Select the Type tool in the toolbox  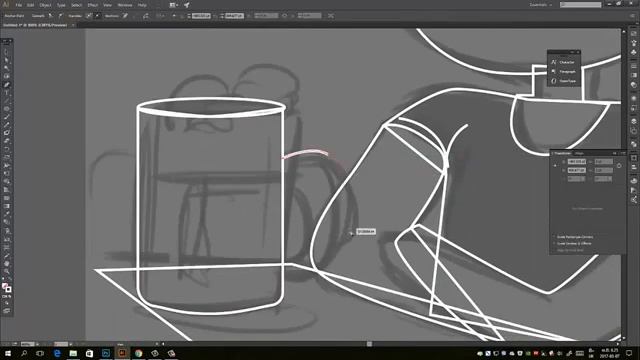[x=7, y=93]
